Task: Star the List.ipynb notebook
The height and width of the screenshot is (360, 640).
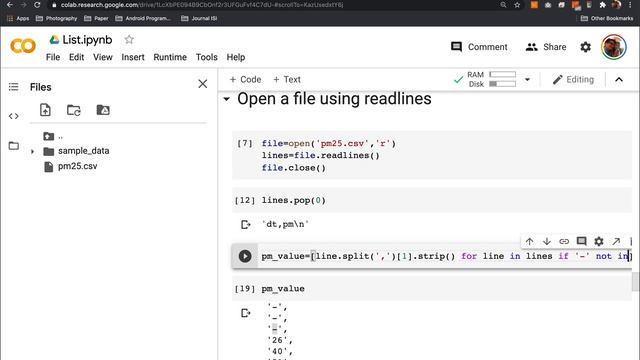Action: point(129,40)
